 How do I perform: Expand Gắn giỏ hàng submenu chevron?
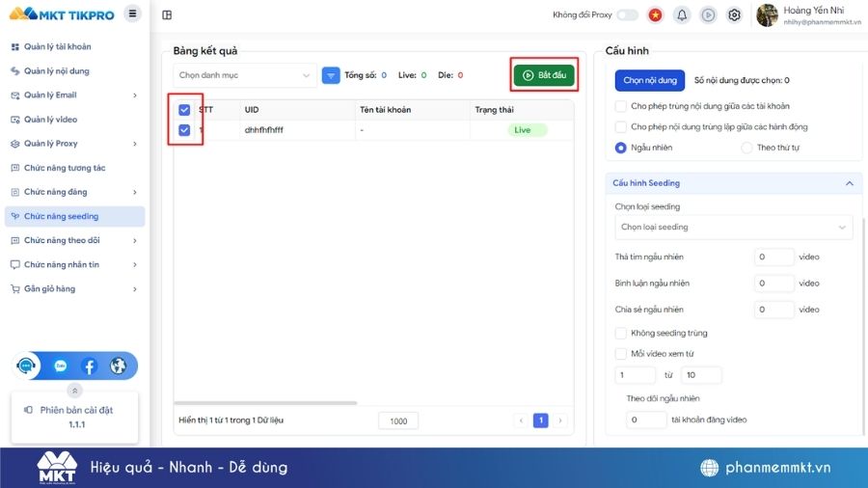pyautogui.click(x=134, y=289)
